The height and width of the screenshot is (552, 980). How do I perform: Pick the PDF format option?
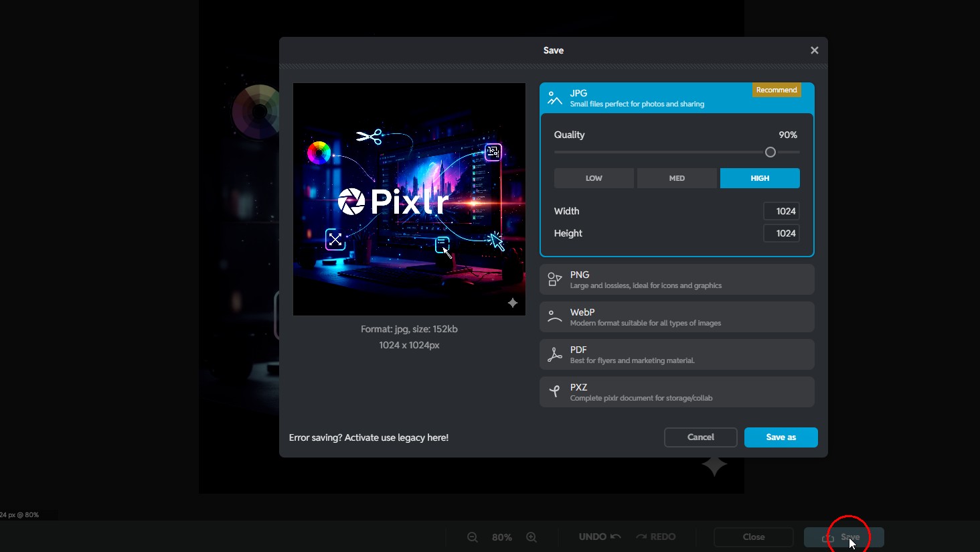(677, 354)
